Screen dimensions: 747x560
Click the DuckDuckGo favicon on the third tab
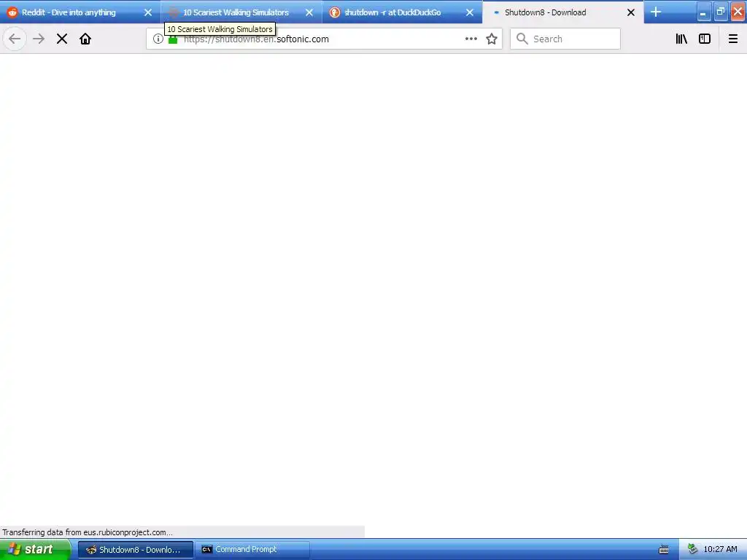[x=335, y=12]
